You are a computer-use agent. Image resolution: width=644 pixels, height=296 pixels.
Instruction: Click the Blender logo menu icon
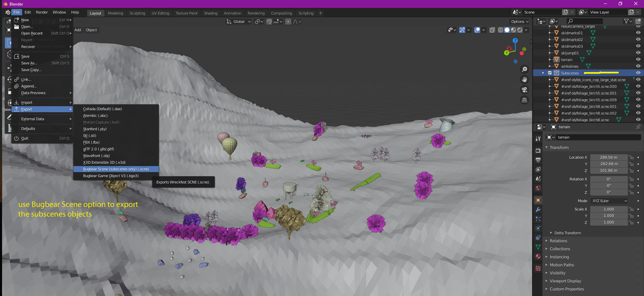coord(7,12)
